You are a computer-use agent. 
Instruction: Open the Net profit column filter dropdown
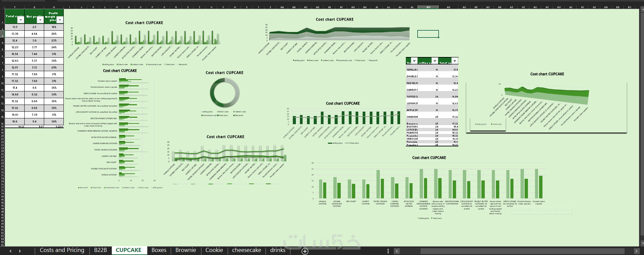40,20
